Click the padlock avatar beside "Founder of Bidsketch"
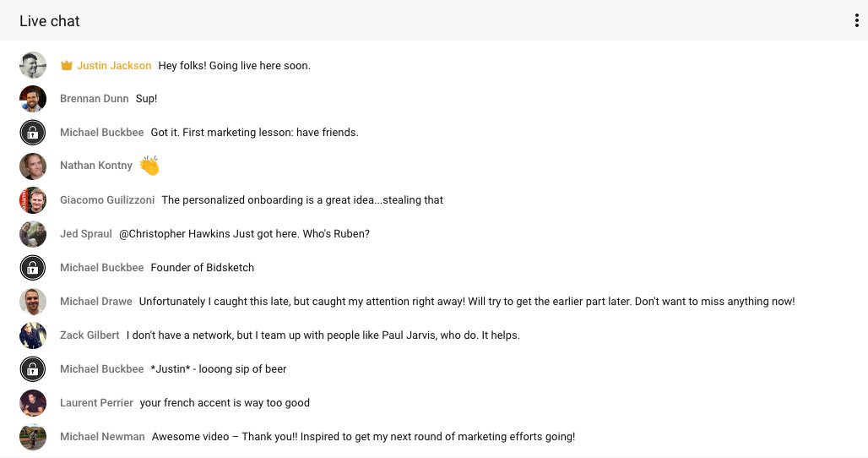This screenshot has width=868, height=458. point(33,268)
